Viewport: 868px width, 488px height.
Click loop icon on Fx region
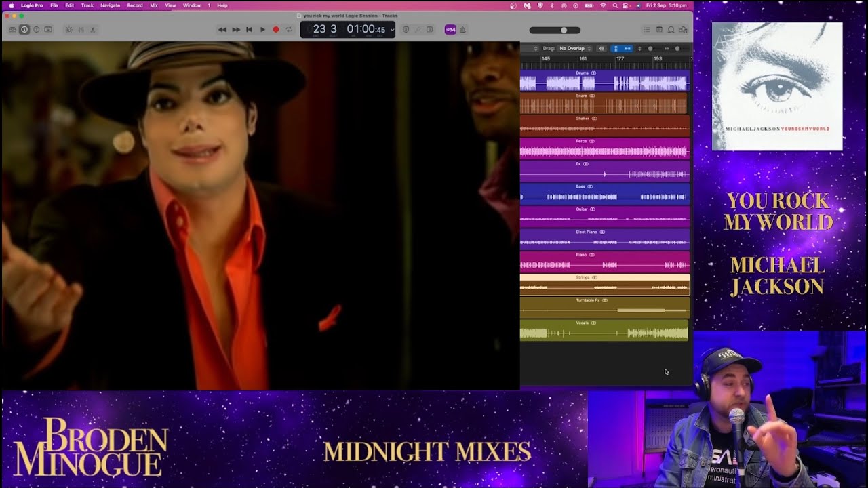(x=586, y=164)
